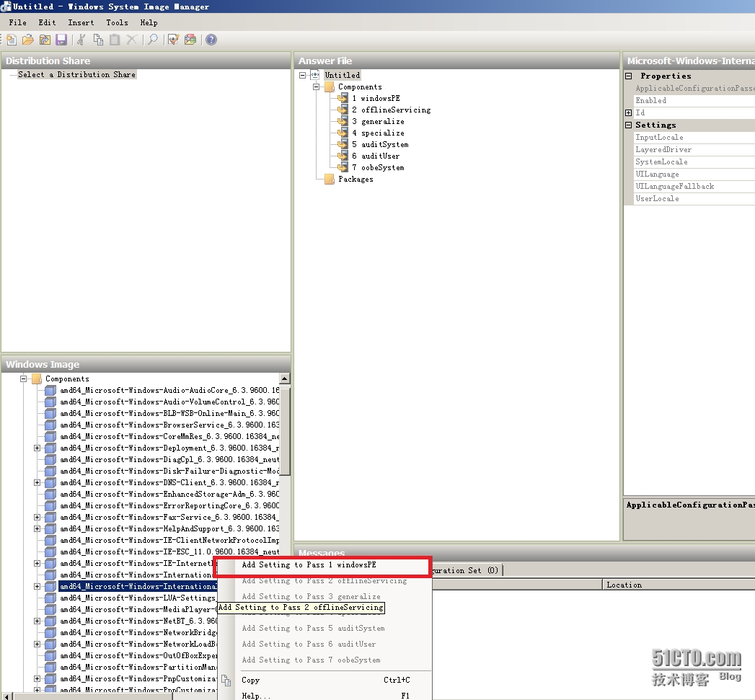755x700 pixels.
Task: Collapse the Untitled root node
Action: point(302,75)
